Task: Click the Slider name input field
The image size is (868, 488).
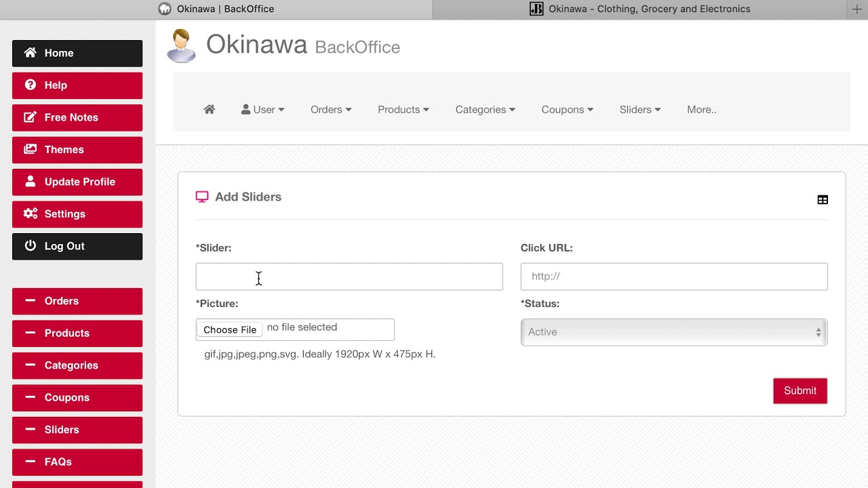Action: point(349,277)
